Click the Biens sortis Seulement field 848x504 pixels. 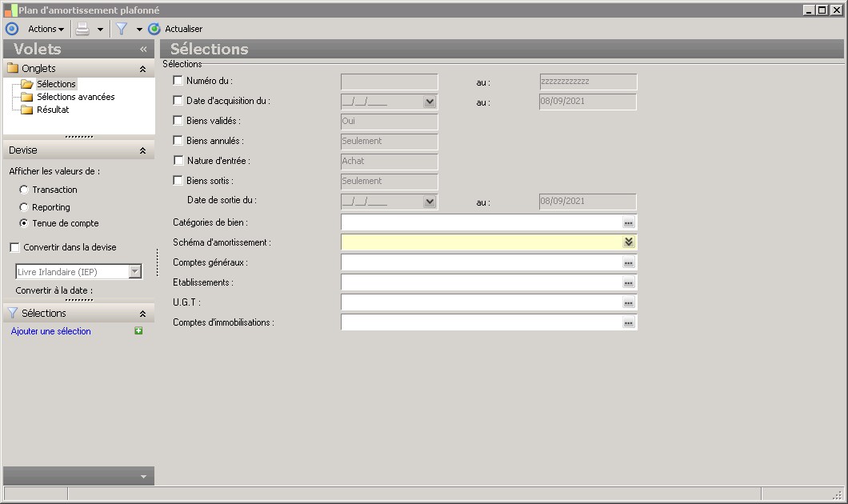(390, 182)
